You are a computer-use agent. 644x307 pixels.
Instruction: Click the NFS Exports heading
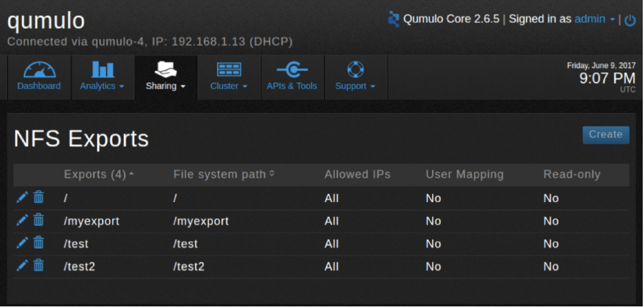[81, 138]
